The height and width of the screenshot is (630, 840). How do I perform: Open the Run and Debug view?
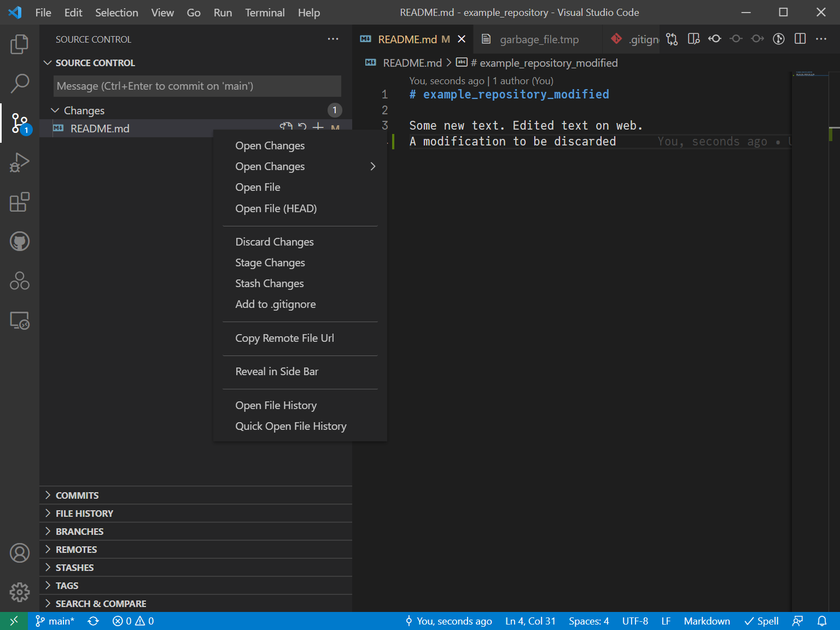click(x=19, y=162)
